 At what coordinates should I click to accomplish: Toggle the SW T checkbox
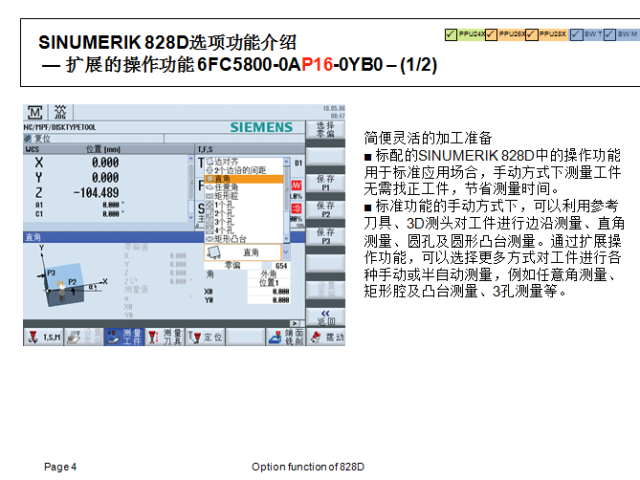coord(576,35)
